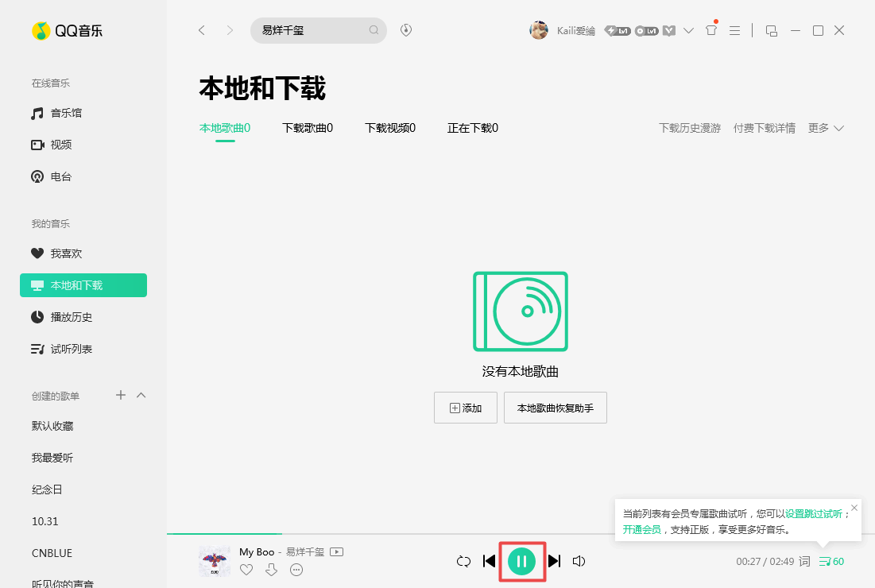Click the 添加 button
This screenshot has width=875, height=588.
[466, 408]
